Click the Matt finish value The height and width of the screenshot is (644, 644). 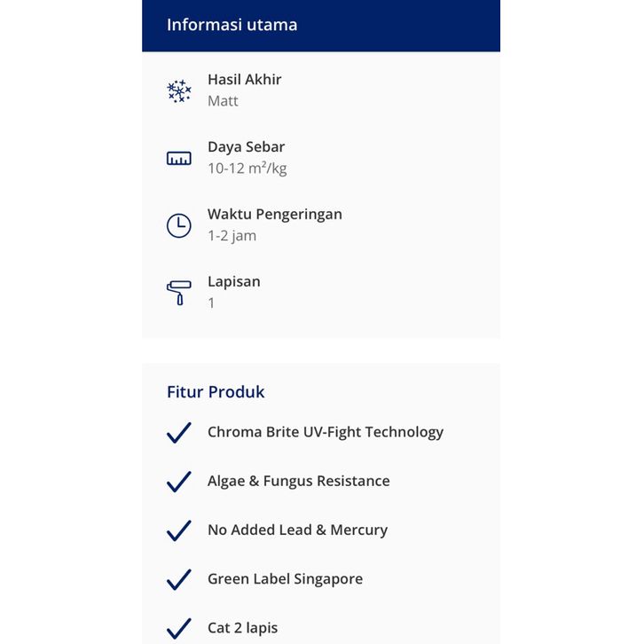223,101
